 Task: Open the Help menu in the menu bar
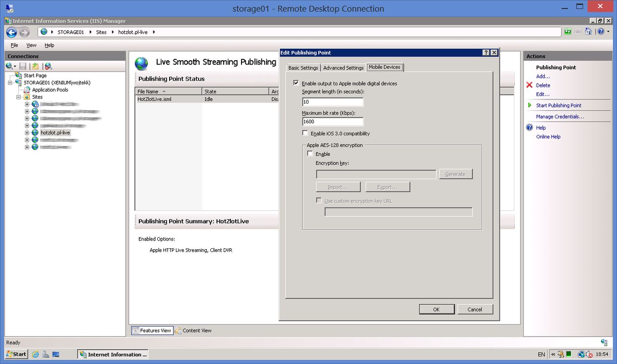click(49, 45)
